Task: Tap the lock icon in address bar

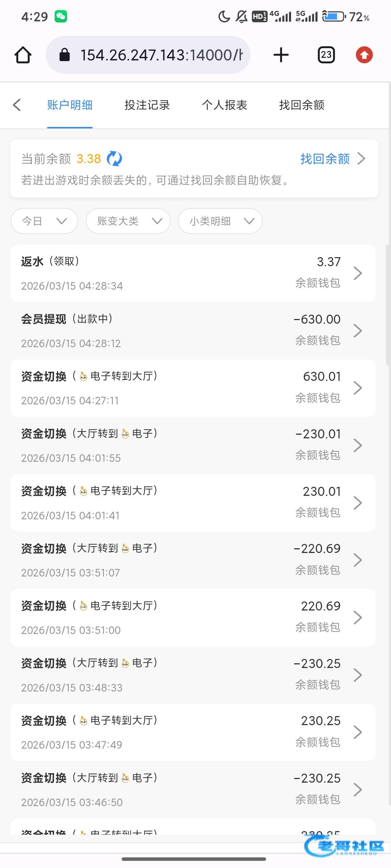Action: [64, 55]
